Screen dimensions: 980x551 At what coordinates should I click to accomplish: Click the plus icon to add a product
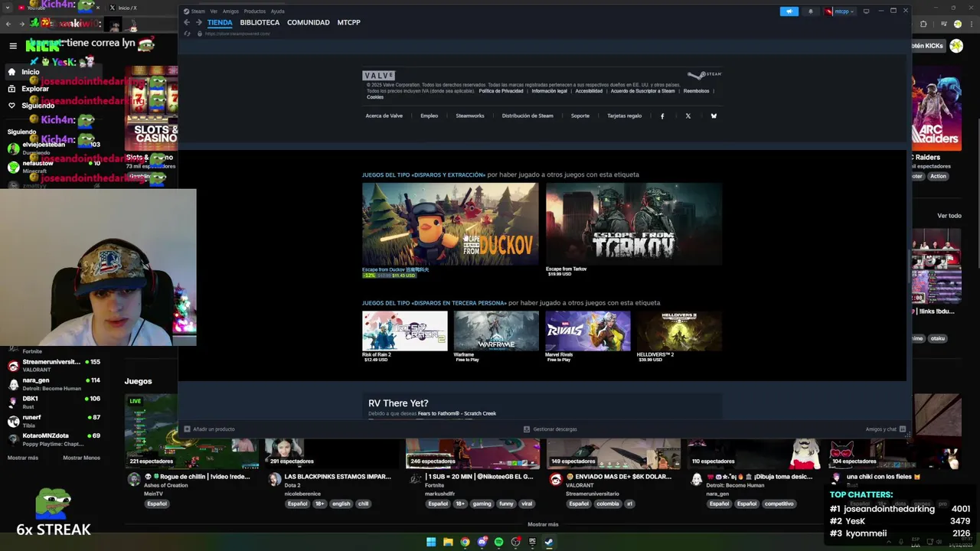point(187,429)
